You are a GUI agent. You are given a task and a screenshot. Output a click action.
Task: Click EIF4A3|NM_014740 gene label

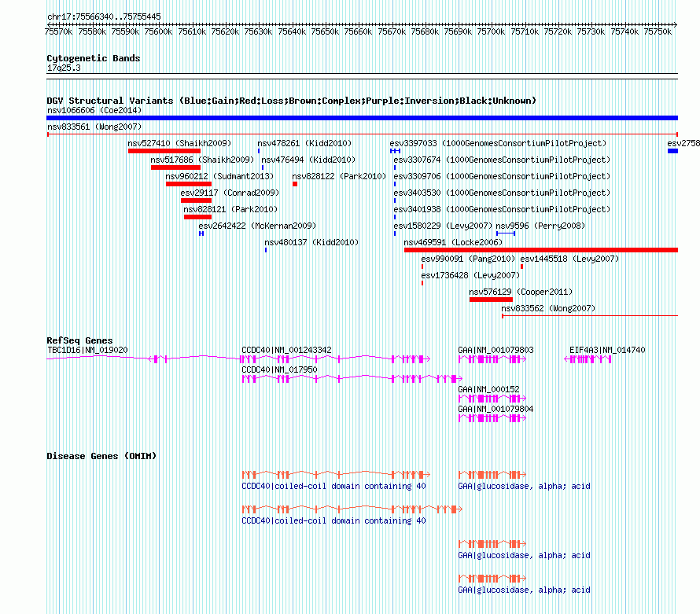pos(607,351)
